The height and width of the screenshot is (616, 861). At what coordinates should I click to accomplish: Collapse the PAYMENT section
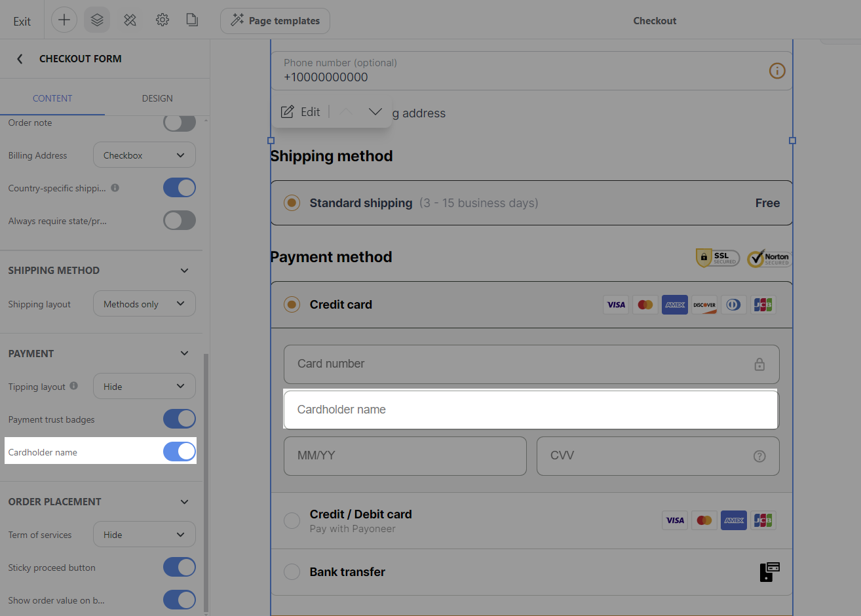[x=184, y=354]
